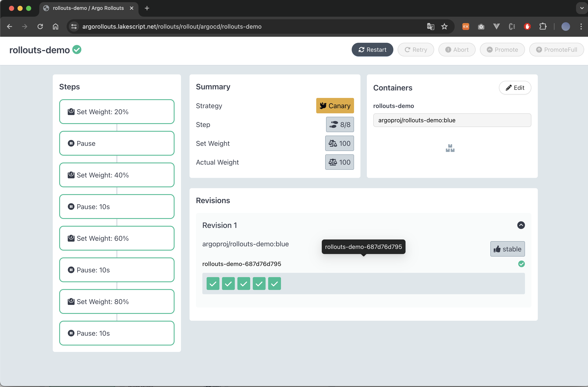Click the third green pod checkmark

[244, 283]
